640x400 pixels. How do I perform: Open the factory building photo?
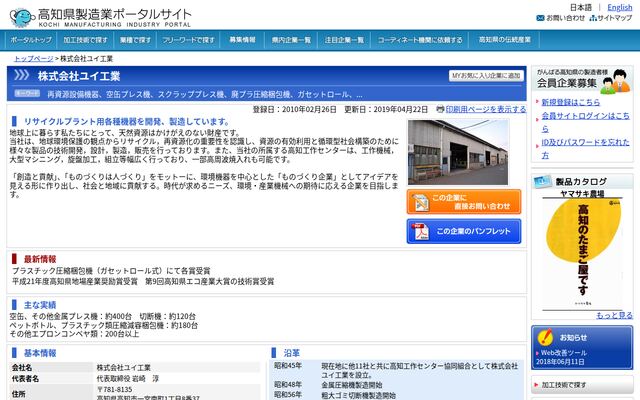pyautogui.click(x=458, y=152)
